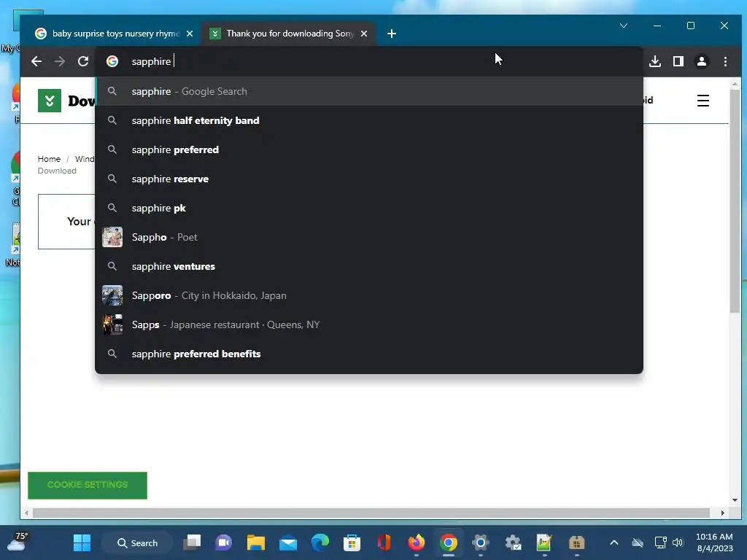Screen dimensions: 747x560
Task: Open the Chrome three-dot menu
Action: [x=725, y=61]
